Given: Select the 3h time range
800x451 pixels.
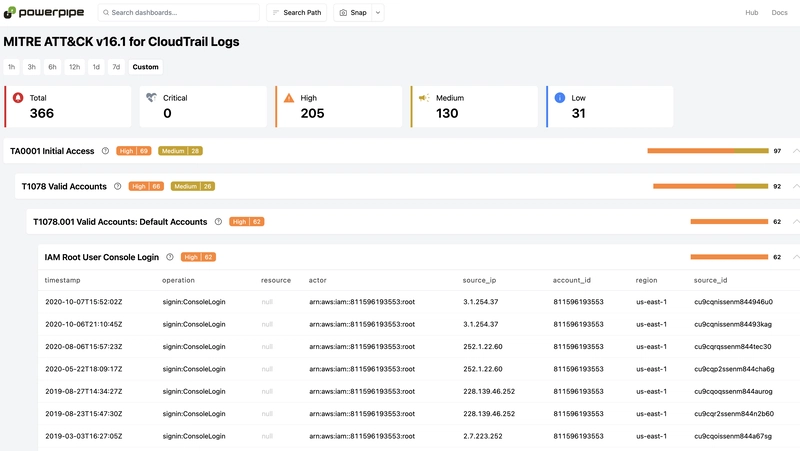Looking at the screenshot, I should click(x=32, y=67).
